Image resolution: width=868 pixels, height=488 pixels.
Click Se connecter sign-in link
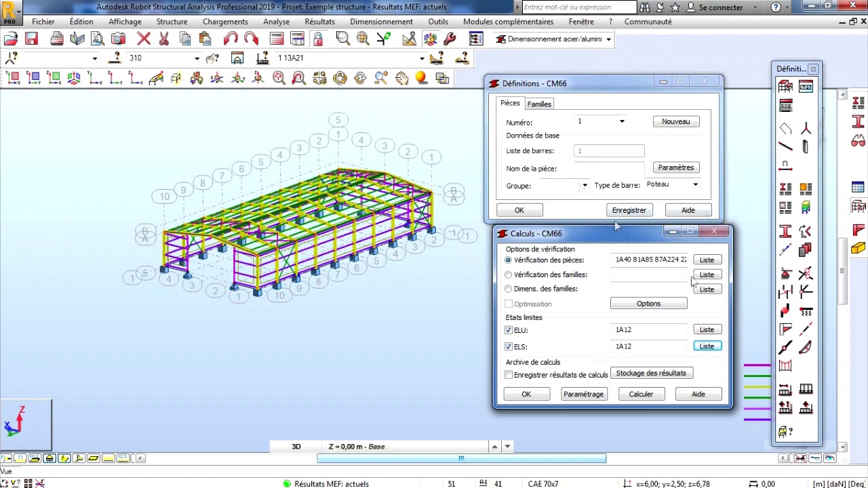click(715, 7)
